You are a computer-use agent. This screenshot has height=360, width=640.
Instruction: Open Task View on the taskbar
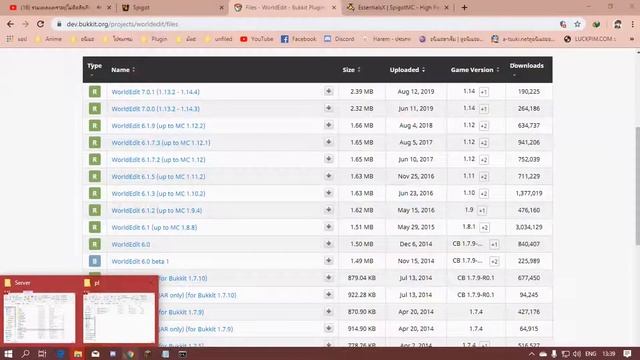[x=42, y=353]
